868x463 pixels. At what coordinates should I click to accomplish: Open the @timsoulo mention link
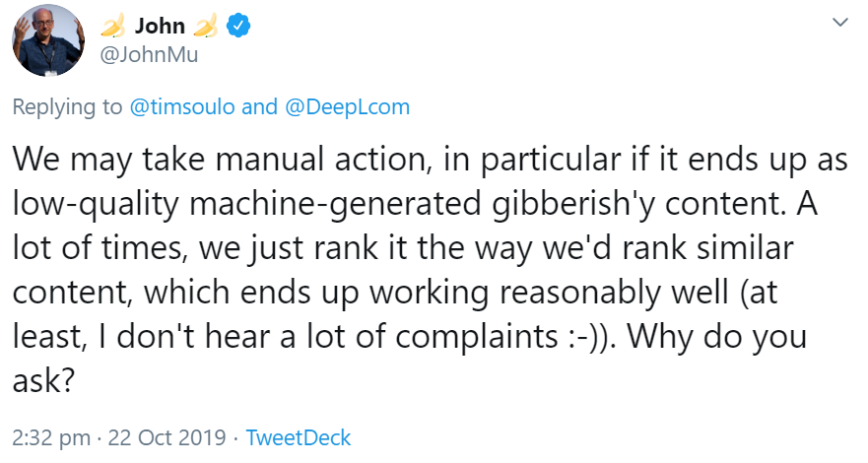tap(182, 107)
